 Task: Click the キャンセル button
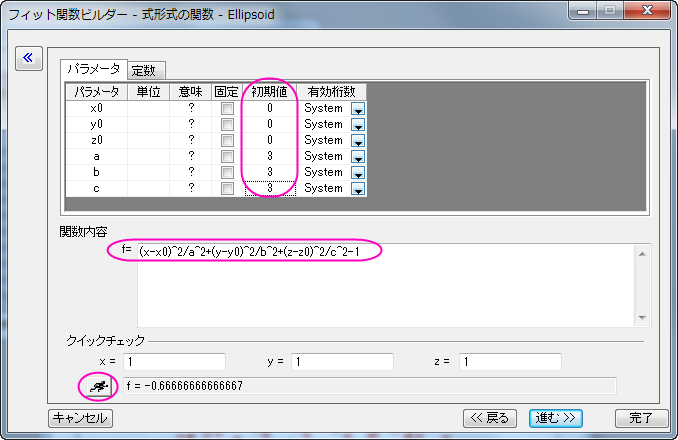(x=80, y=418)
